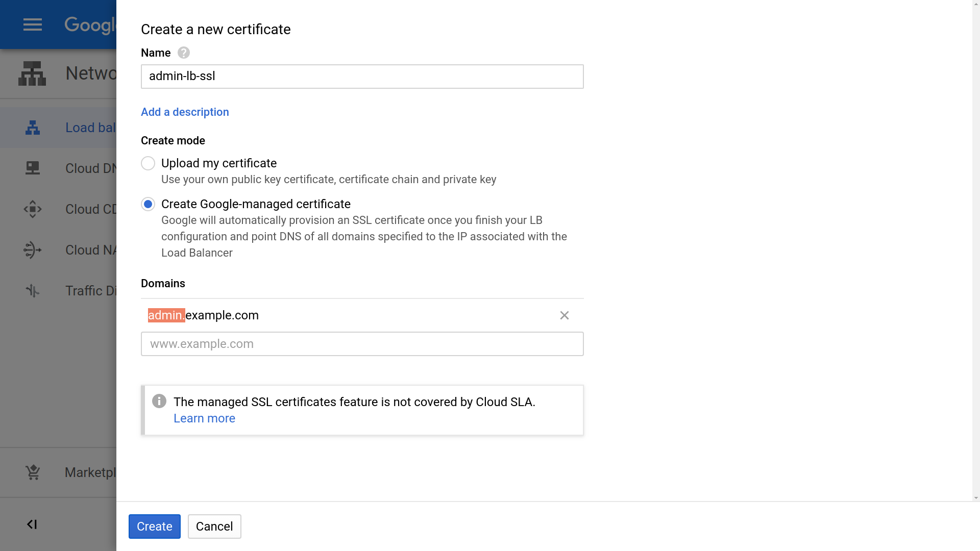Click the Create button

click(x=155, y=527)
